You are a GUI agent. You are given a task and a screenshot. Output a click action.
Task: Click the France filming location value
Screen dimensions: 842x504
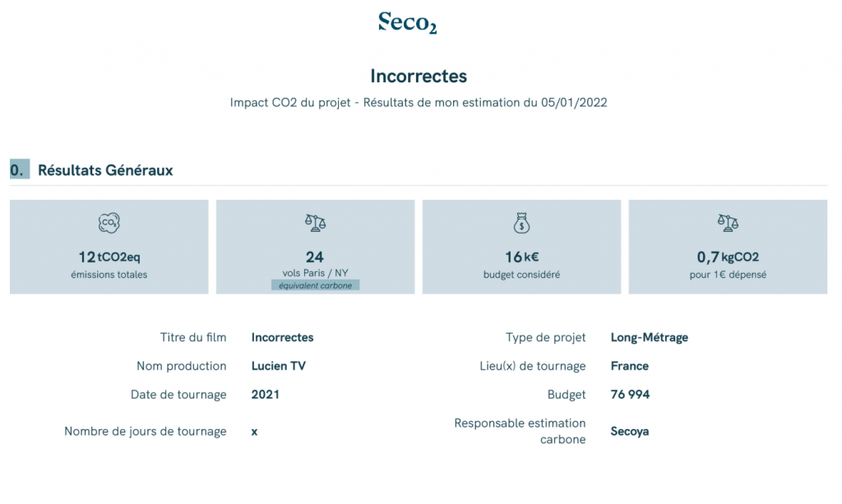[629, 366]
